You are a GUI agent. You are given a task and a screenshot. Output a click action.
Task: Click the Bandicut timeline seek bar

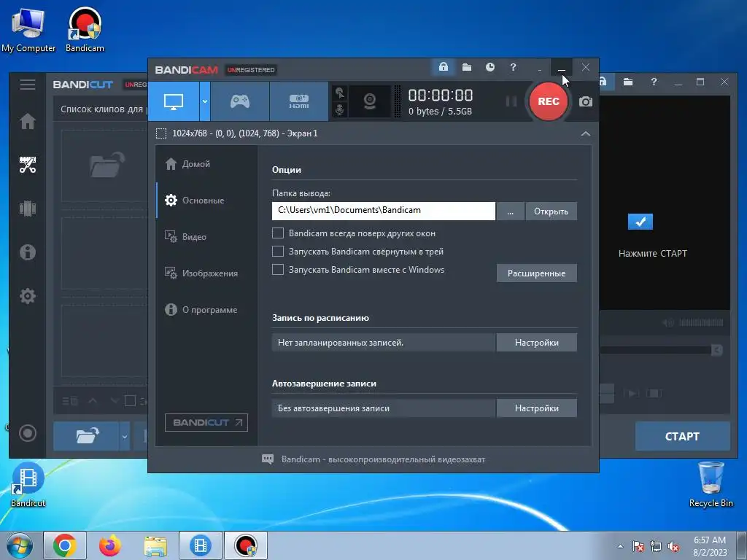[656, 350]
